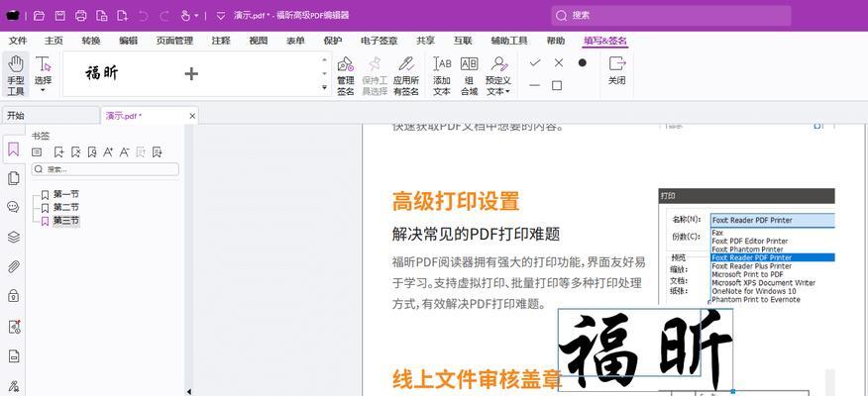Click the enlarge bookmark font icon

pyautogui.click(x=108, y=152)
